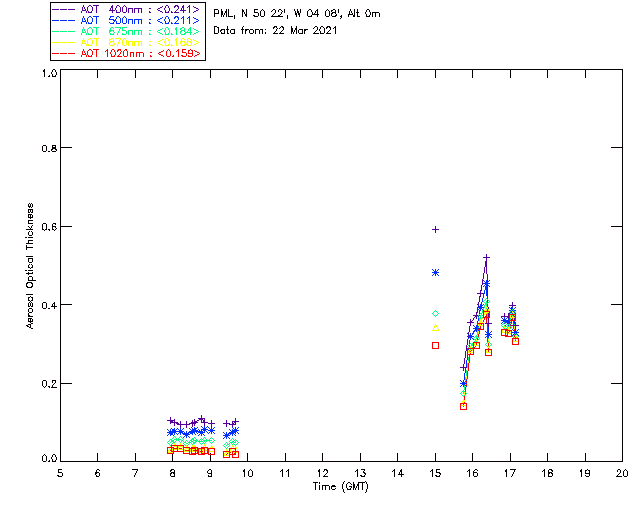Click the y-axis tick label 0.8
Screen dimensions: 640x512
[x=49, y=149]
